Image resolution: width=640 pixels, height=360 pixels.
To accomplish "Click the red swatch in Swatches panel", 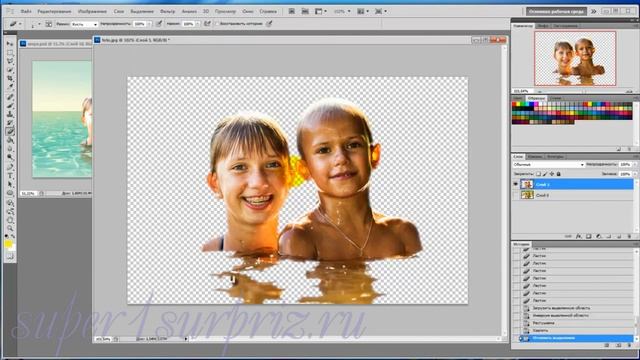I will point(515,104).
